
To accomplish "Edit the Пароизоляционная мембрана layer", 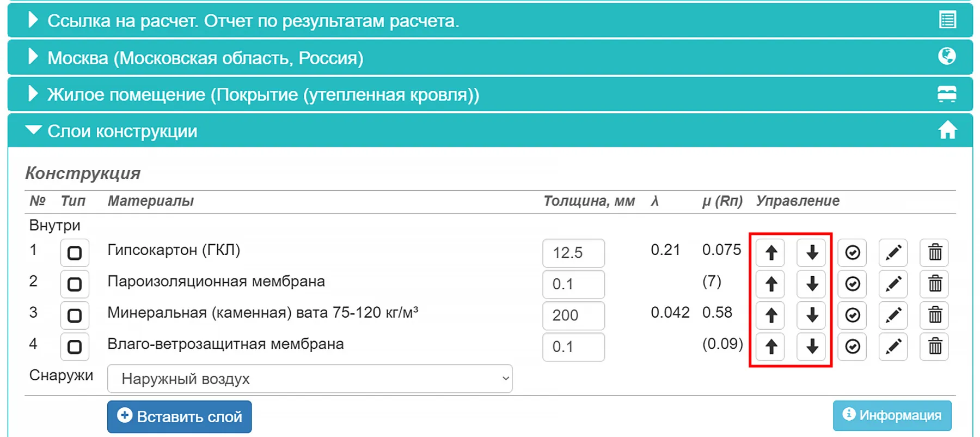I will pos(893,284).
